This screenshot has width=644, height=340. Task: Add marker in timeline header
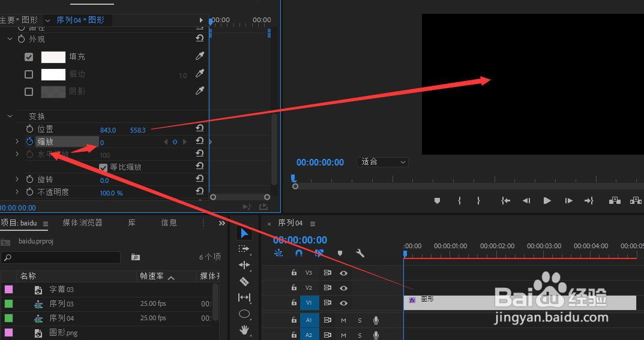340,253
